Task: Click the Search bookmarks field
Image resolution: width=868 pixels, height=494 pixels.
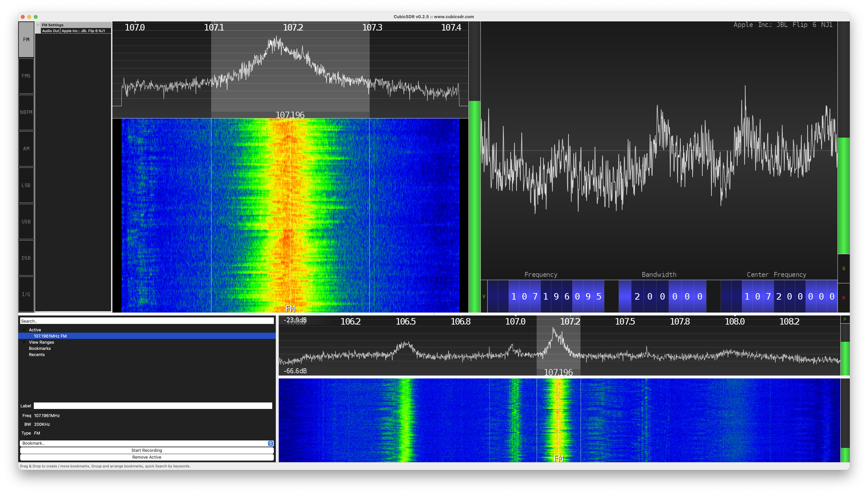Action: pyautogui.click(x=147, y=321)
